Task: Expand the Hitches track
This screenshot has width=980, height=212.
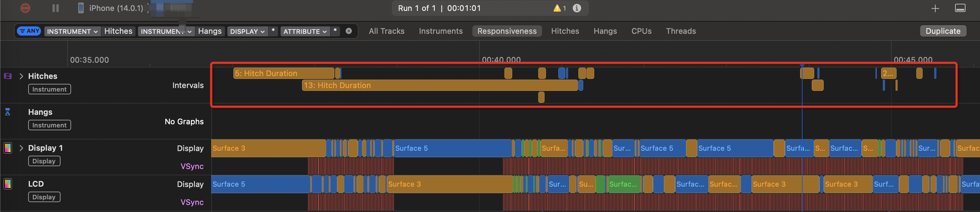Action: click(21, 76)
